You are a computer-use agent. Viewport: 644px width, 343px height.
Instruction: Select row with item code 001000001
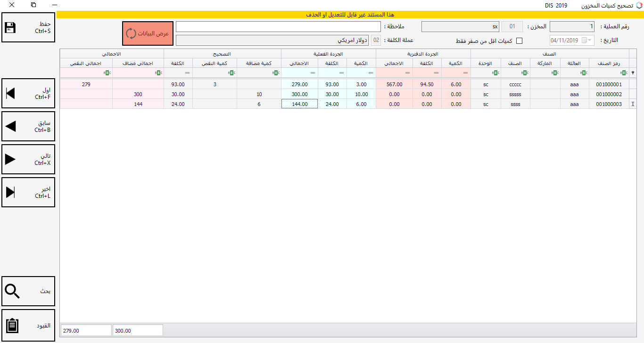tap(609, 85)
